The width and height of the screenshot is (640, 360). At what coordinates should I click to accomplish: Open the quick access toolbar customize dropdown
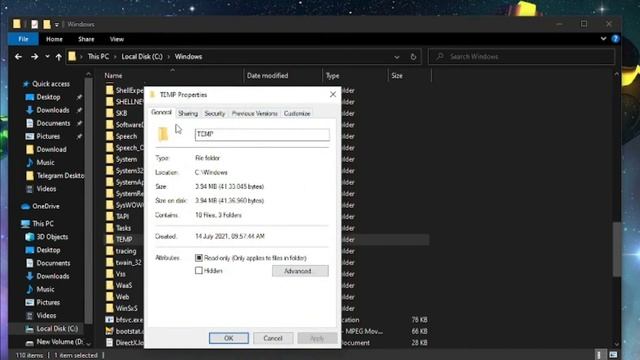coord(57,25)
